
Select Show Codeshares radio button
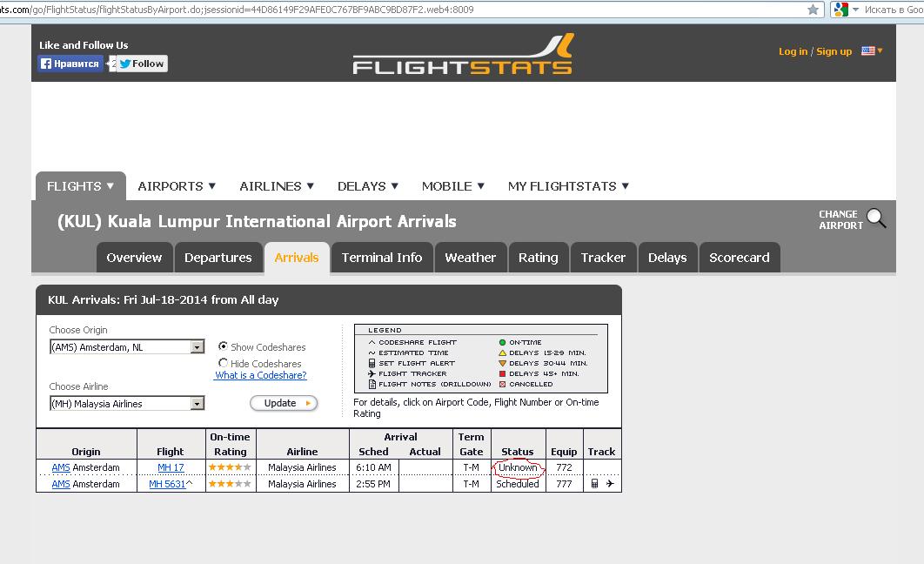point(223,346)
